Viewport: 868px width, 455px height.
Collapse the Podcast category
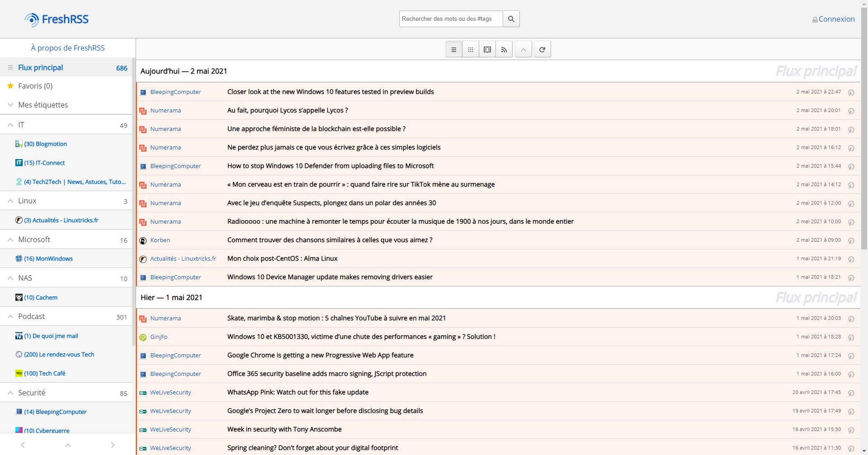[10, 317]
